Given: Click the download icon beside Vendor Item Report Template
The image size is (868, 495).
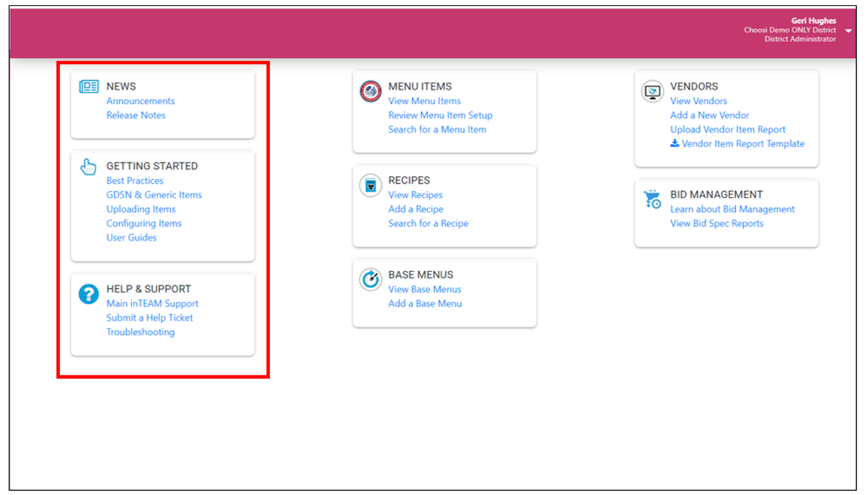Looking at the screenshot, I should coord(675,143).
